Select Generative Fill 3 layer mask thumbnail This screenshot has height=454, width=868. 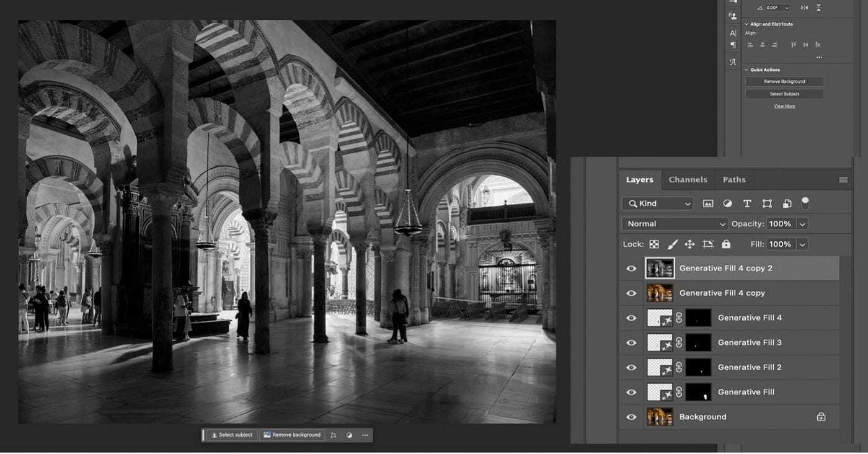(699, 342)
